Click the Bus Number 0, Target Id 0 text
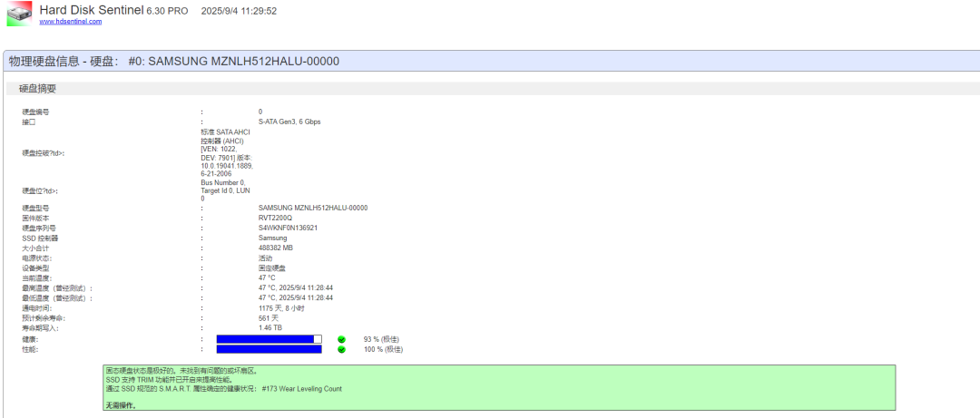The width and height of the screenshot is (980, 418). coord(226,190)
